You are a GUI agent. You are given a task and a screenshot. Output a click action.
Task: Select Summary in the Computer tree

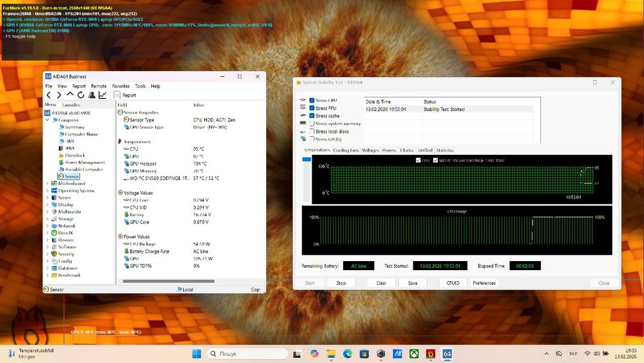(74, 127)
